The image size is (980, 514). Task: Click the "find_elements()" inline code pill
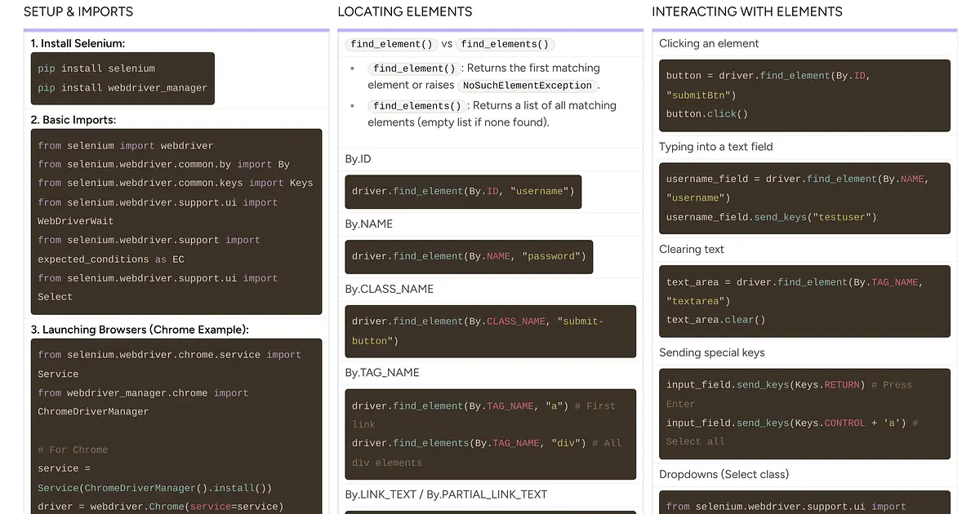417,105
